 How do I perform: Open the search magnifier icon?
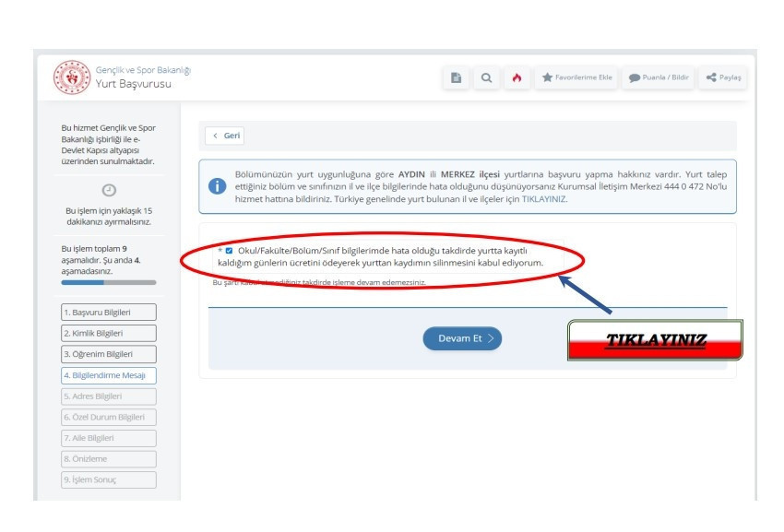click(486, 77)
